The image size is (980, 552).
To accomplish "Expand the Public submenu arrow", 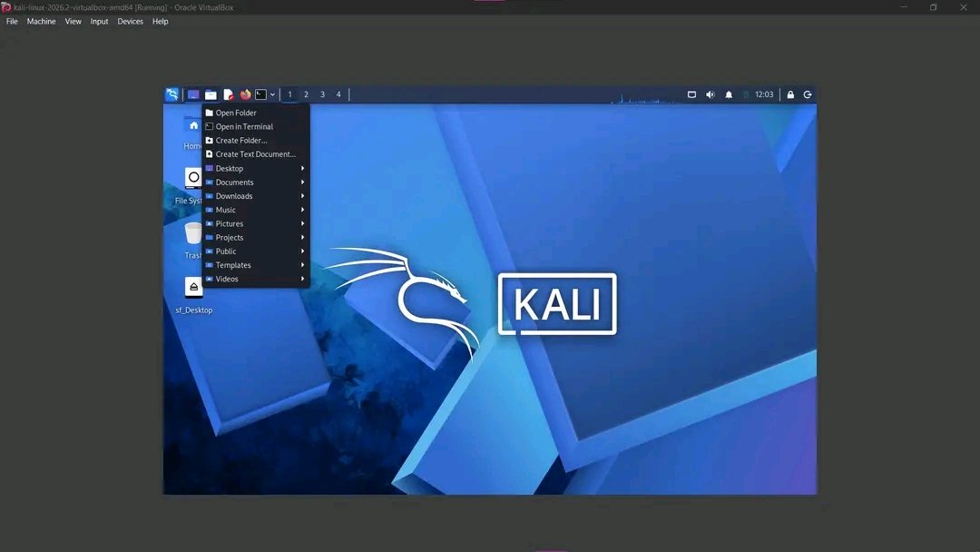I will pyautogui.click(x=302, y=251).
